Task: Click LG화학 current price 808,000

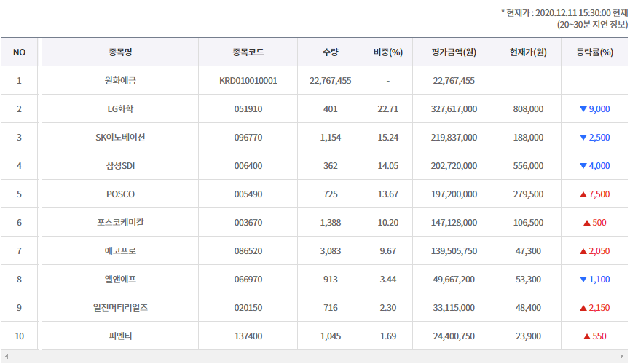Action: tap(528, 109)
